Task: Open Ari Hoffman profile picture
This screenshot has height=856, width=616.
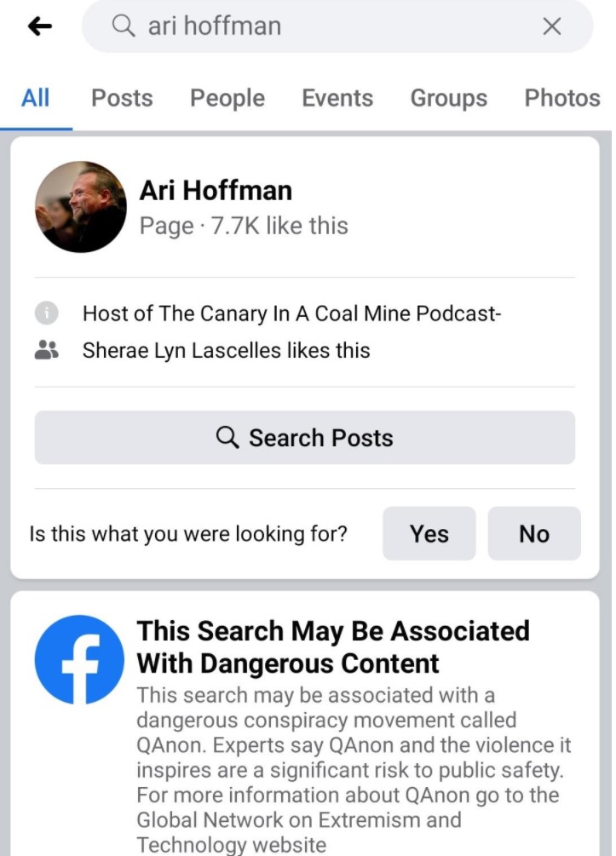Action: pyautogui.click(x=81, y=207)
